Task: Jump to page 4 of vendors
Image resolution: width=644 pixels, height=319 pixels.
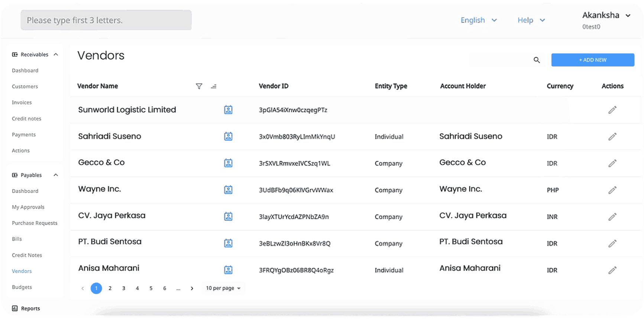Action: tap(137, 288)
